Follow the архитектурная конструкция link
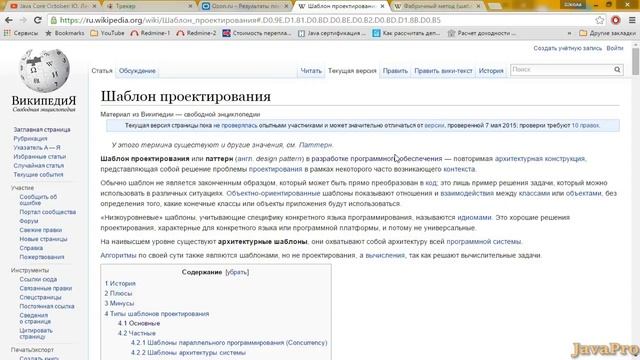640x360 pixels. (x=540, y=158)
